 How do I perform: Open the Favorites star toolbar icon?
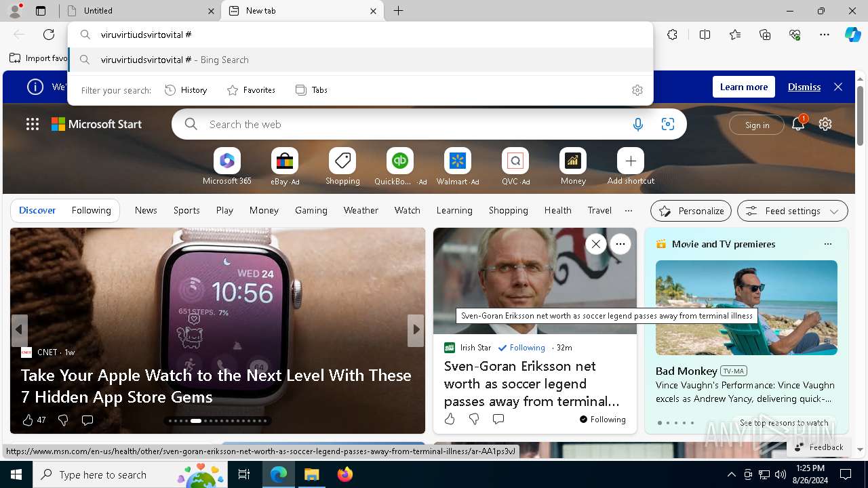coord(735,35)
